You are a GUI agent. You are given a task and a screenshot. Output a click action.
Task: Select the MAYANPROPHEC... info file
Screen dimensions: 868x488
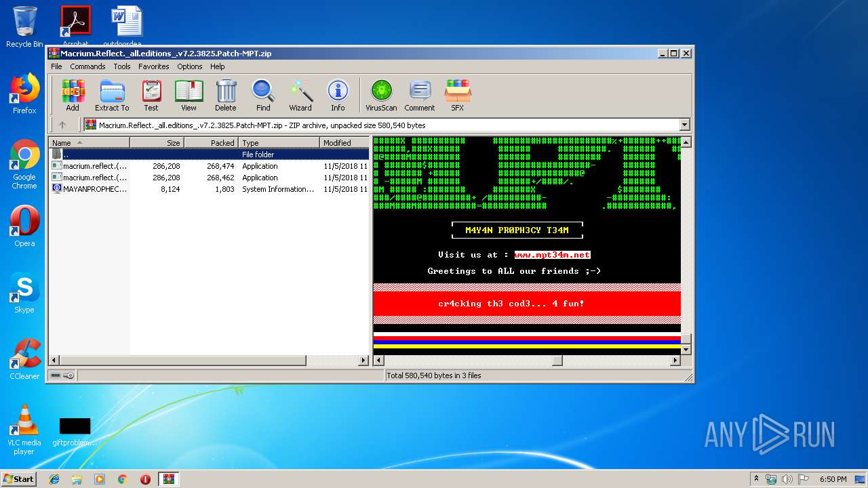tap(209, 189)
